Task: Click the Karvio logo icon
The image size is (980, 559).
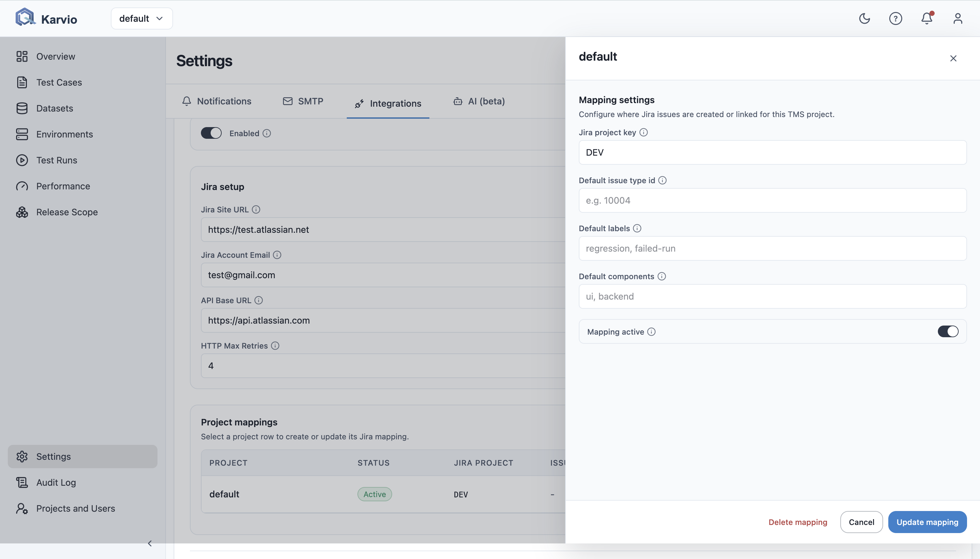Action: point(25,17)
